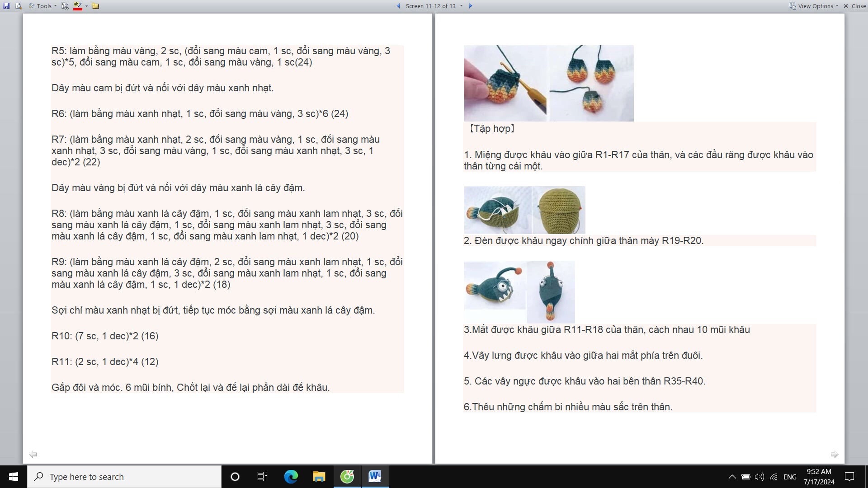Screen dimensions: 868x488
Task: Insert comment with yellow note icon
Action: [95, 6]
